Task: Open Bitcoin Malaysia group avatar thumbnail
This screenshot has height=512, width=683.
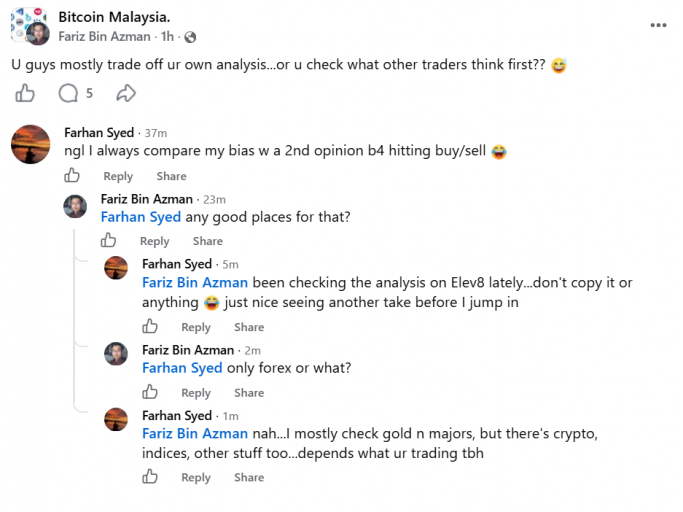Action: tap(24, 21)
